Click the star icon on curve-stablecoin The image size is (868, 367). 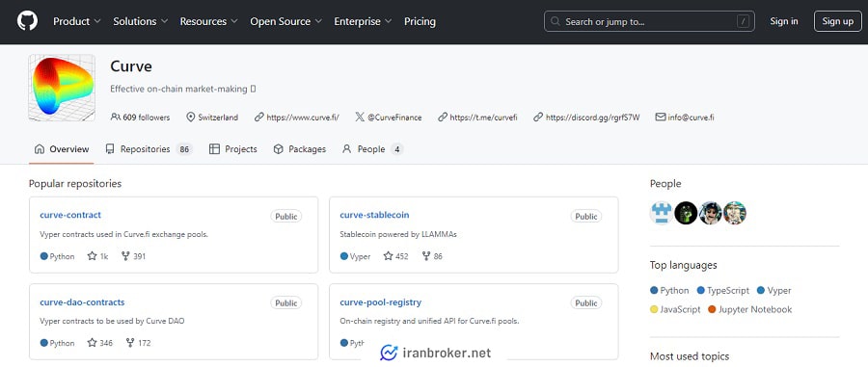tap(388, 256)
